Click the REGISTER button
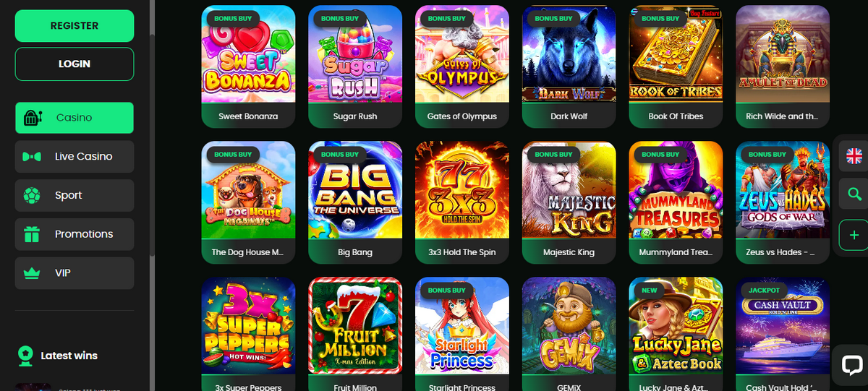Viewport: 868px width, 391px height. coord(75,25)
